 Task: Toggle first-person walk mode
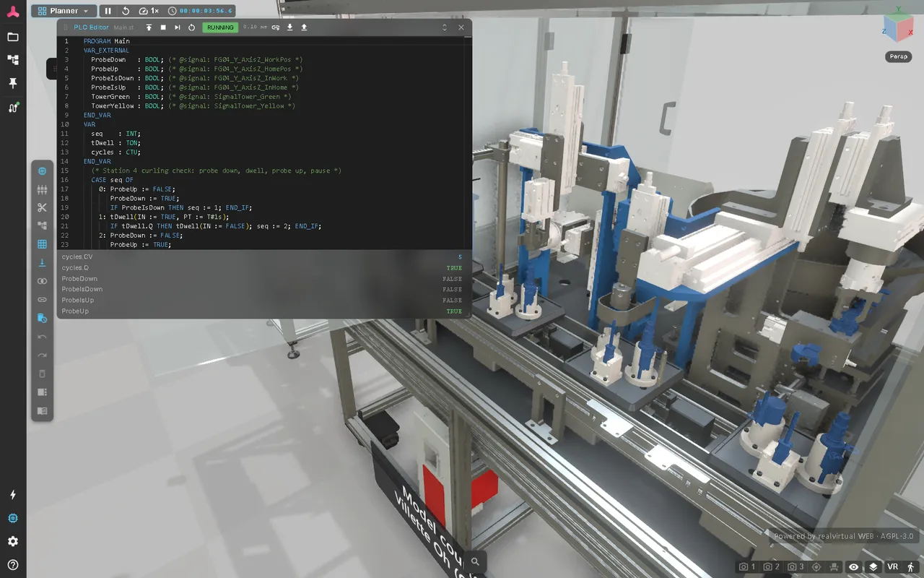coord(910,567)
